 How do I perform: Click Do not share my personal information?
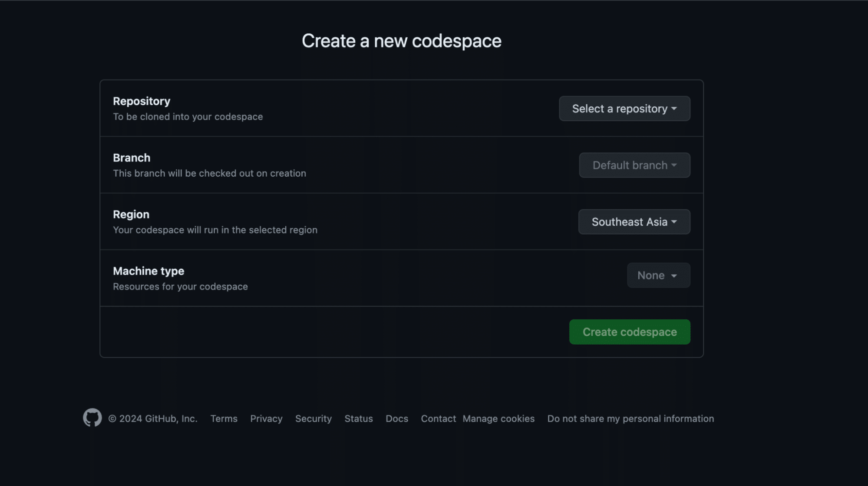coord(630,418)
